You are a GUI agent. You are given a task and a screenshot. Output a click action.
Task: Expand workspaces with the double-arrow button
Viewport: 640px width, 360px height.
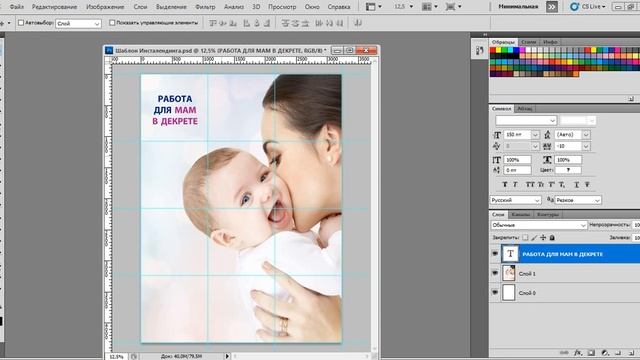pos(551,7)
